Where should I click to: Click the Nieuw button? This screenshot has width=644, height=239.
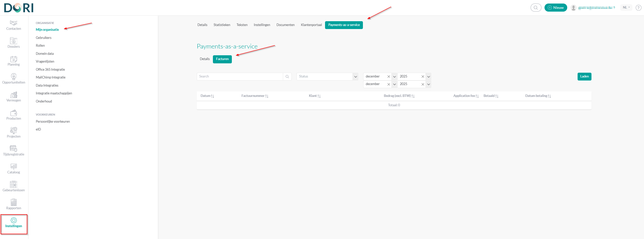click(x=556, y=8)
